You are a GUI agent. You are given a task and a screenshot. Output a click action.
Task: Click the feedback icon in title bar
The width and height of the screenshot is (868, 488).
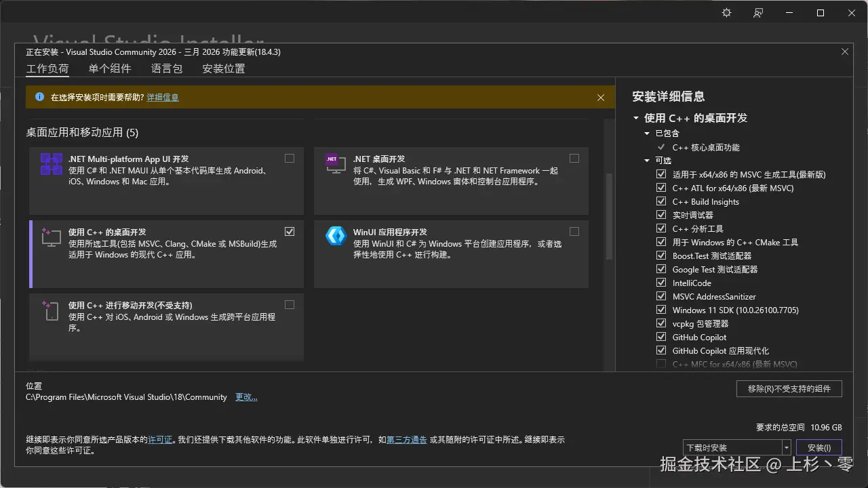[758, 13]
